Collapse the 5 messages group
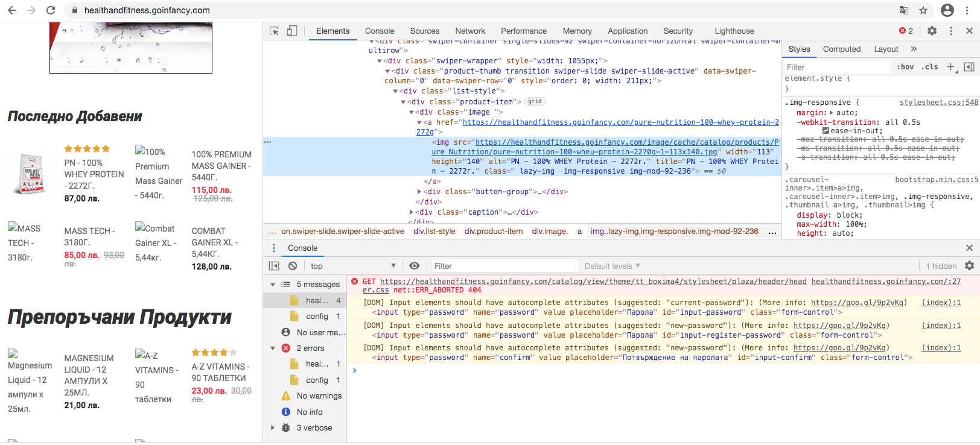 tap(273, 285)
